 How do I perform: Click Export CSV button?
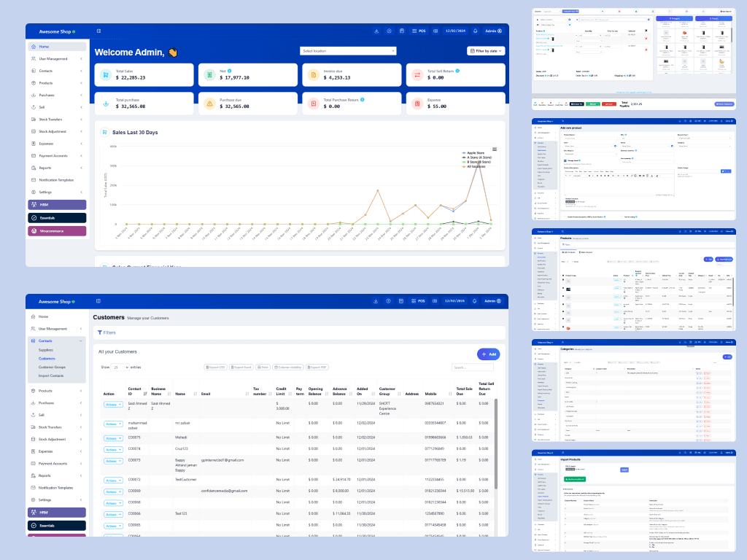point(215,367)
